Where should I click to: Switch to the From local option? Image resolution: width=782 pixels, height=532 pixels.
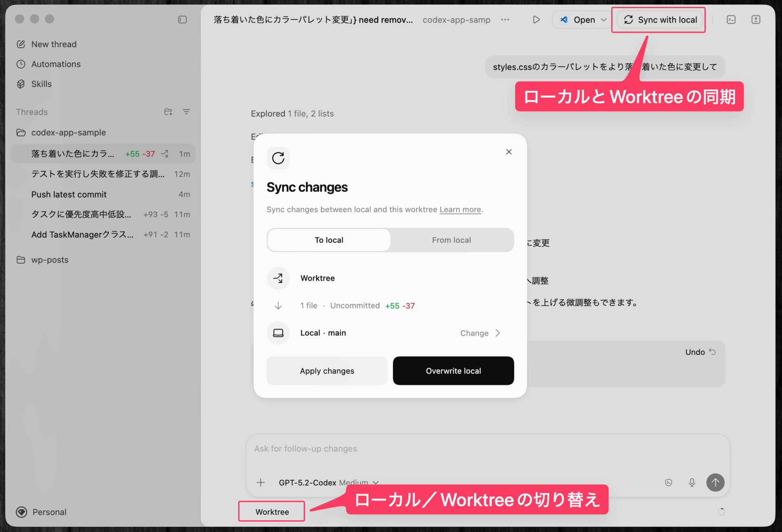(x=451, y=240)
